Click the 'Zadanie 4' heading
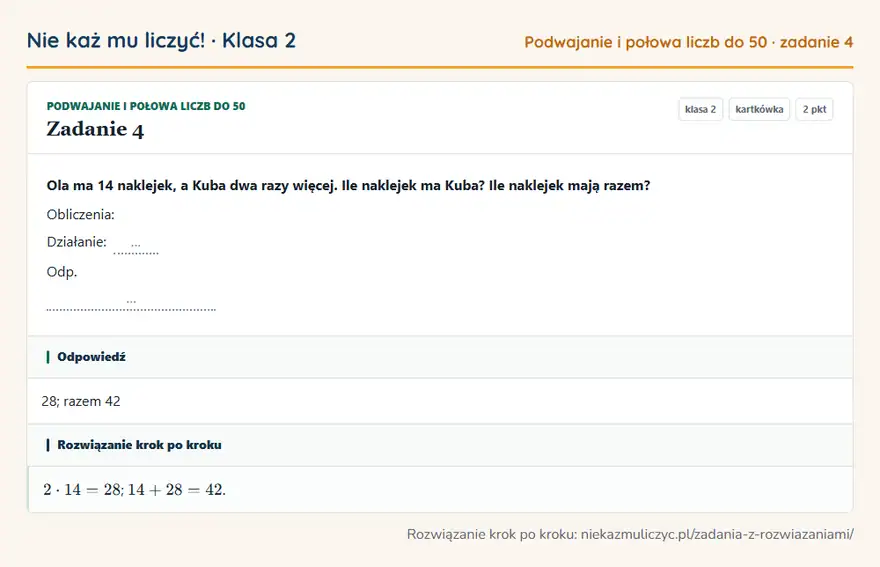 pos(95,129)
